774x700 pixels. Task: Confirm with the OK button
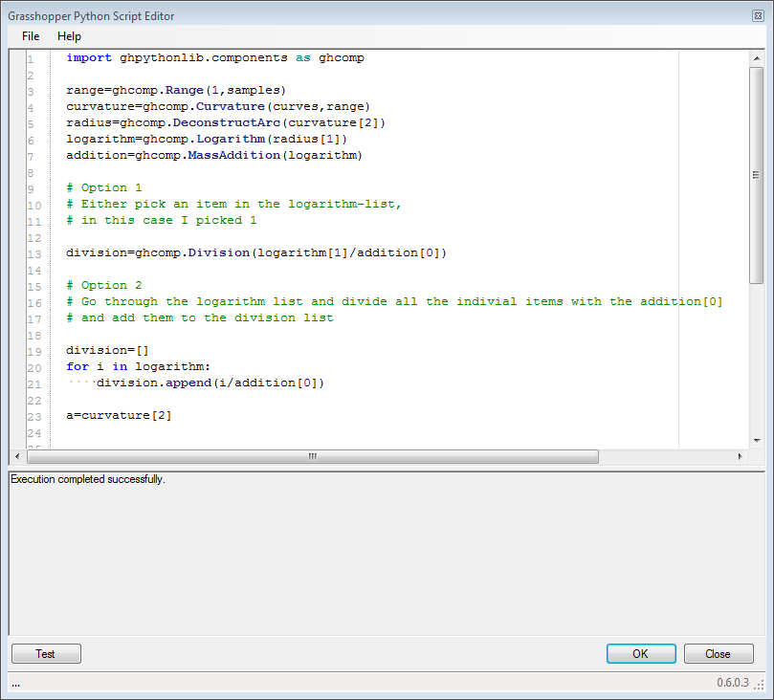(x=641, y=654)
